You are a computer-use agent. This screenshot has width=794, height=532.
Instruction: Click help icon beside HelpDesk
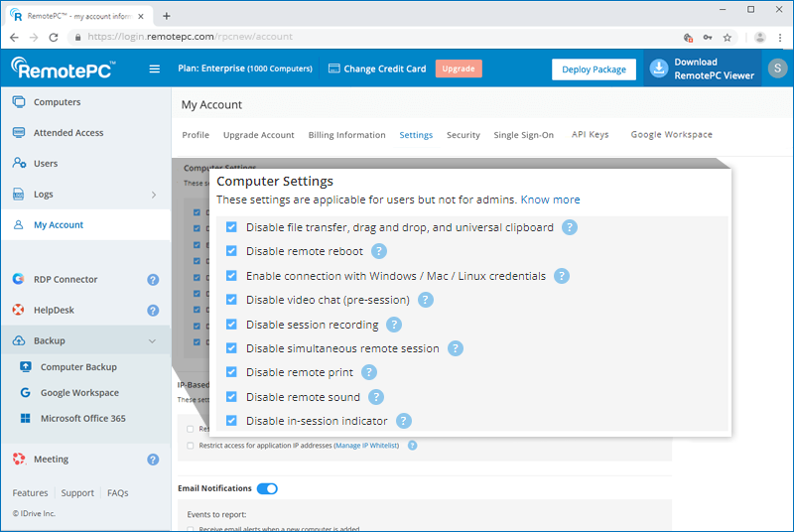[x=153, y=311]
